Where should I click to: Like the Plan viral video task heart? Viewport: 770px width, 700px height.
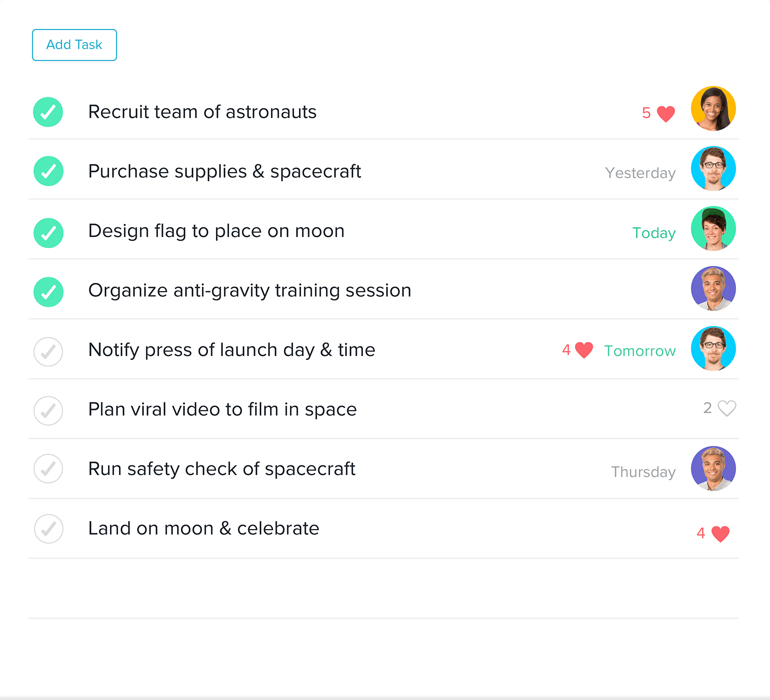[x=726, y=408]
